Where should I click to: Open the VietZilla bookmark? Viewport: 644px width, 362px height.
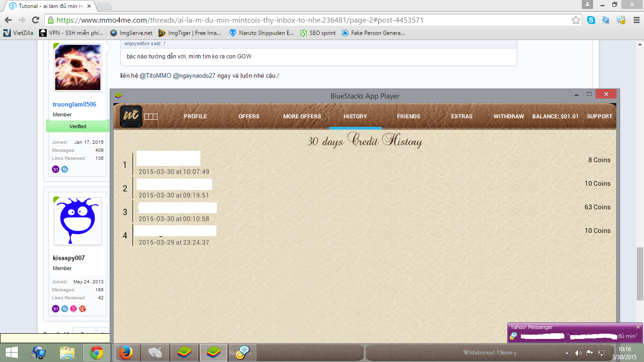pos(18,33)
